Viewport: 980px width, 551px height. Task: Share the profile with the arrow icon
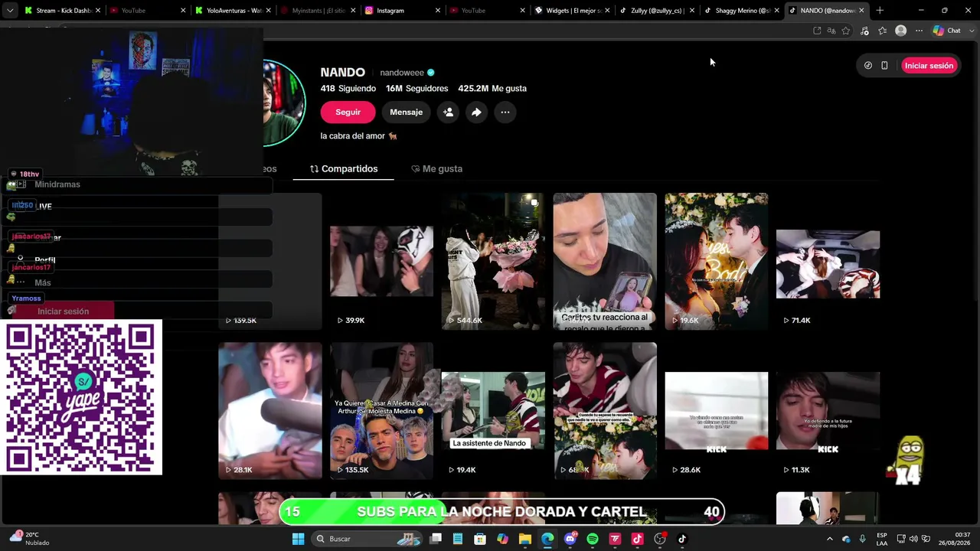(x=476, y=112)
